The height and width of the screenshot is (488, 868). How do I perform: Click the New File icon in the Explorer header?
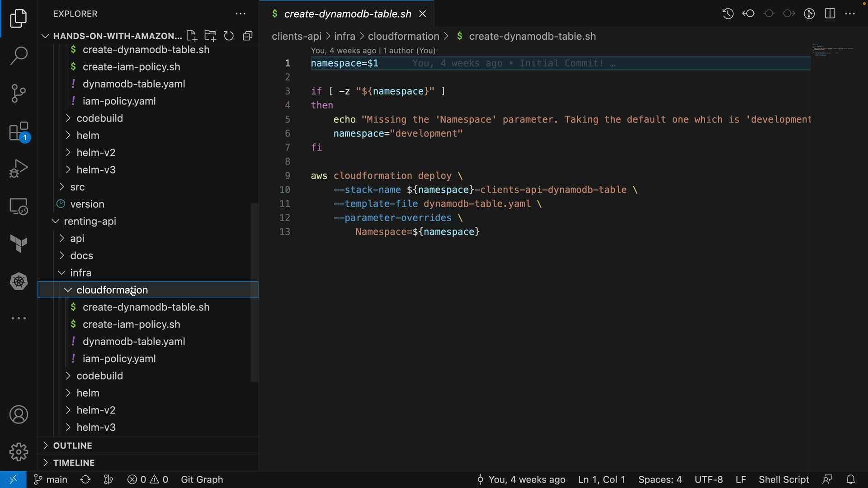coord(191,36)
